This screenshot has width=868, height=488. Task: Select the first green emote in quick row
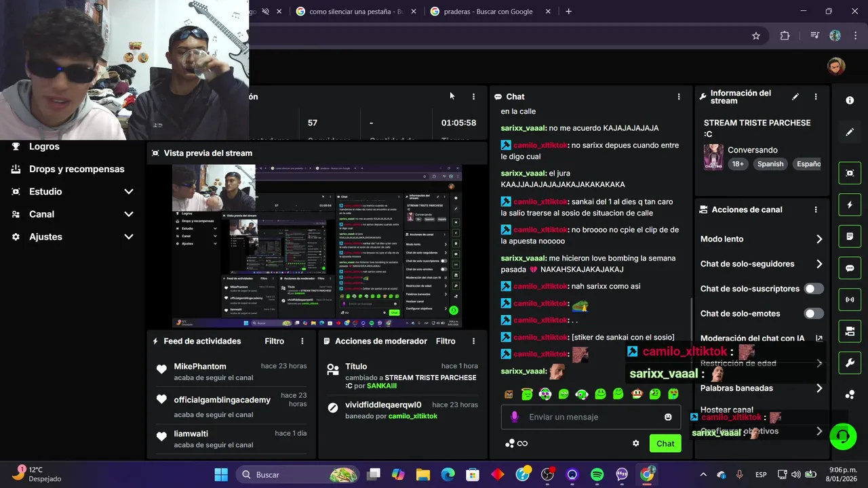528,394
